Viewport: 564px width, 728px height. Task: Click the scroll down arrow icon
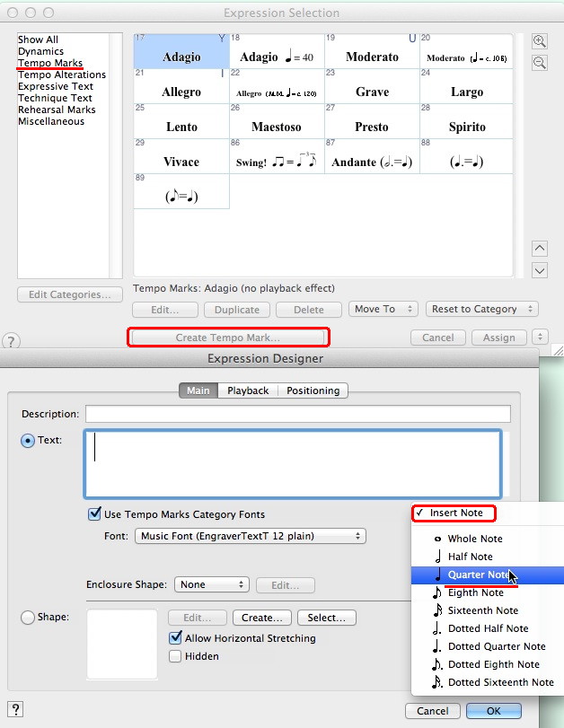[x=540, y=270]
